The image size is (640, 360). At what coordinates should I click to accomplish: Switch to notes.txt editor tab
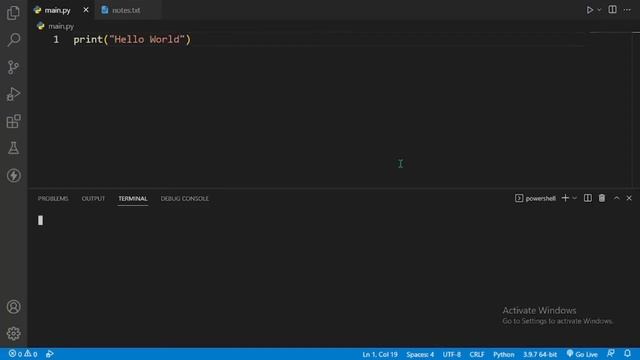point(126,10)
